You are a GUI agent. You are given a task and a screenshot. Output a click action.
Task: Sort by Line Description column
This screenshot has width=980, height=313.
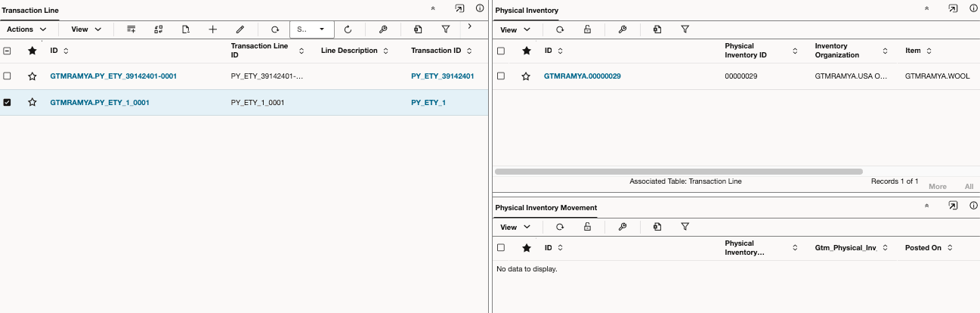click(385, 51)
